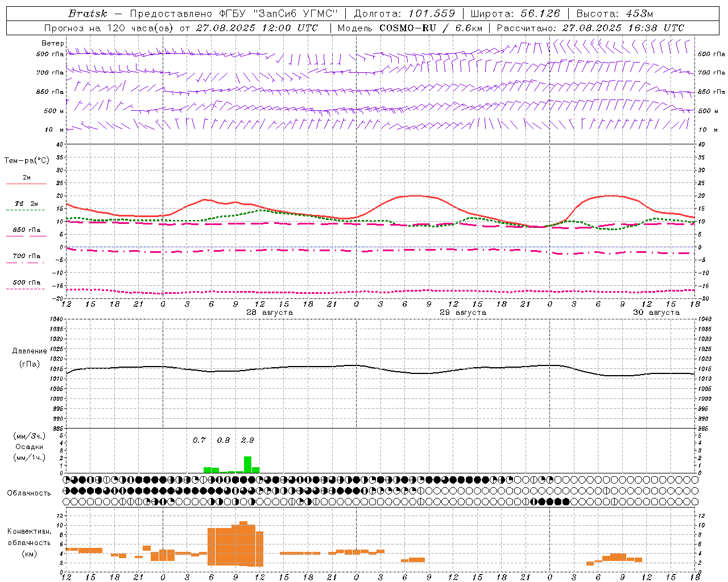Click the 3-hour precipitation total "0.7"
Image resolution: width=728 pixels, height=582 pixels.
pos(199,440)
